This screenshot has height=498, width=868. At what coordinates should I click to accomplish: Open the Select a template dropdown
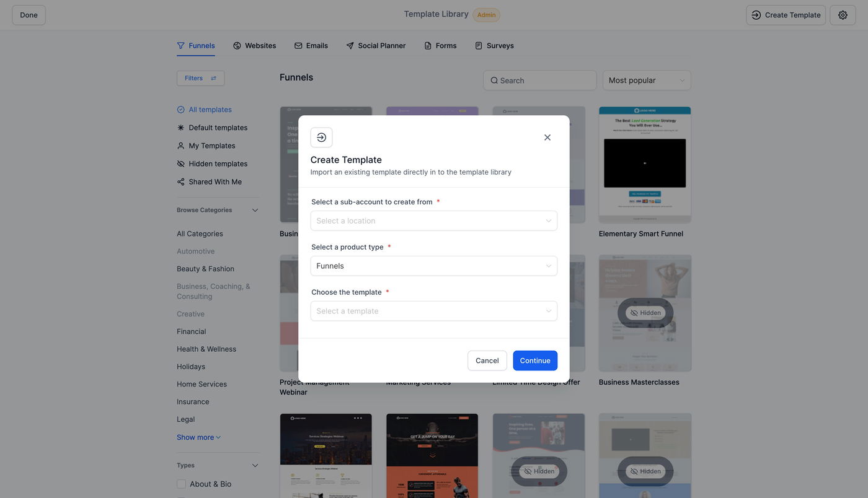point(433,311)
